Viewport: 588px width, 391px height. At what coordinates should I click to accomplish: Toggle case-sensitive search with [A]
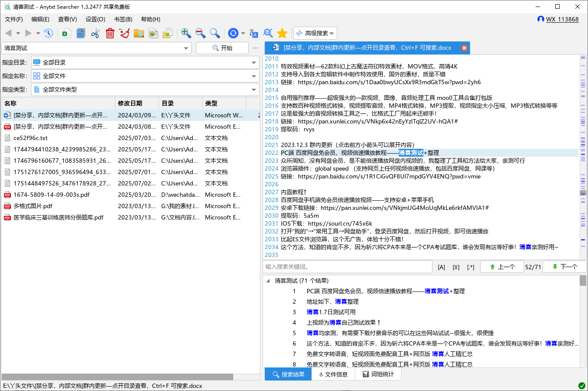point(441,267)
